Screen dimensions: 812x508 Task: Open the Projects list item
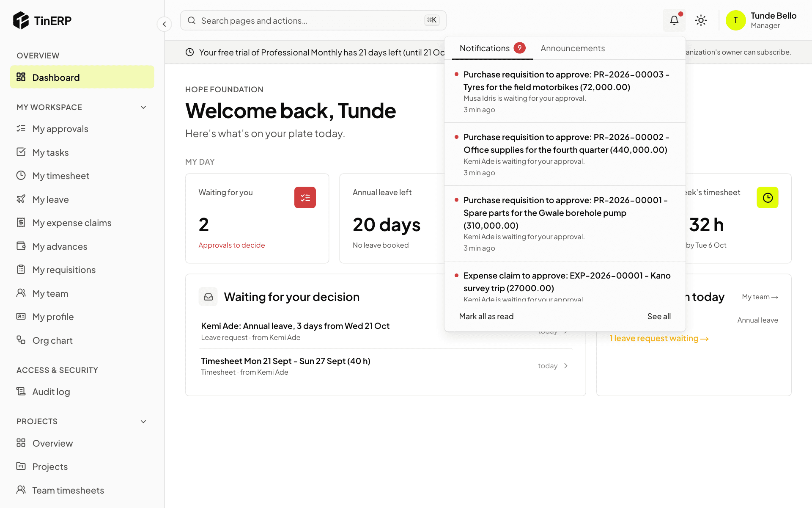click(x=82, y=467)
